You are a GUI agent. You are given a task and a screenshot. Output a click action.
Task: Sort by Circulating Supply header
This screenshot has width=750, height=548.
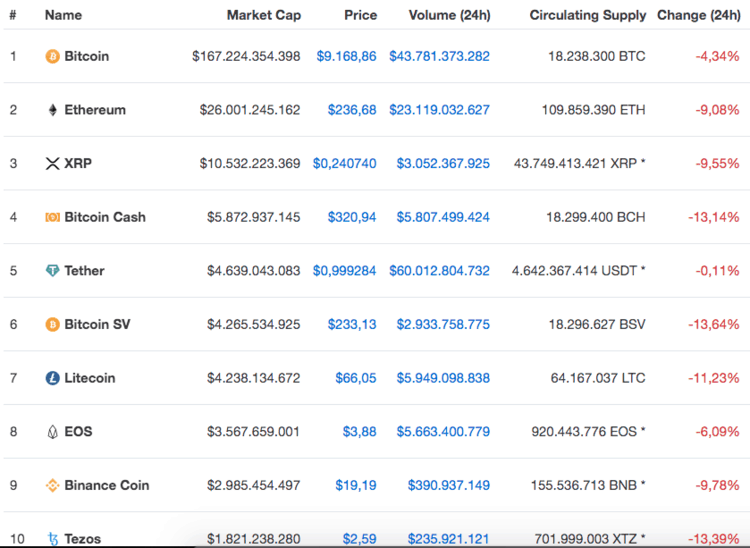point(587,15)
